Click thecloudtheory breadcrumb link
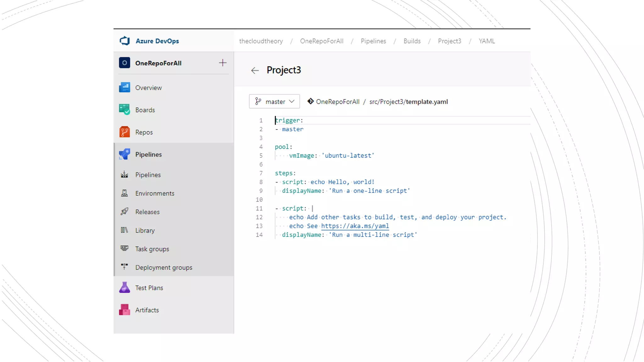The width and height of the screenshot is (644, 362). (261, 41)
